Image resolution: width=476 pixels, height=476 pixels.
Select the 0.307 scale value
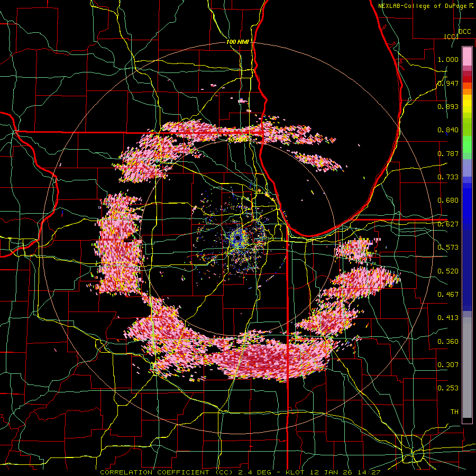(448, 364)
